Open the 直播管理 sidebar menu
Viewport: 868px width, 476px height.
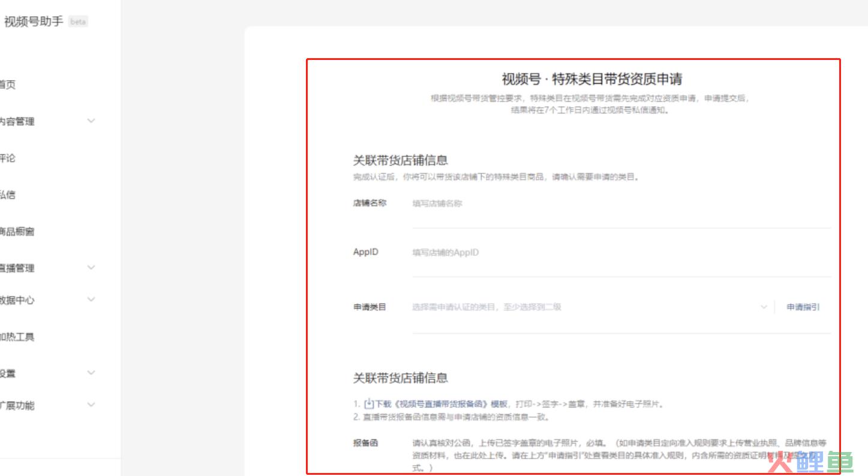coord(17,268)
